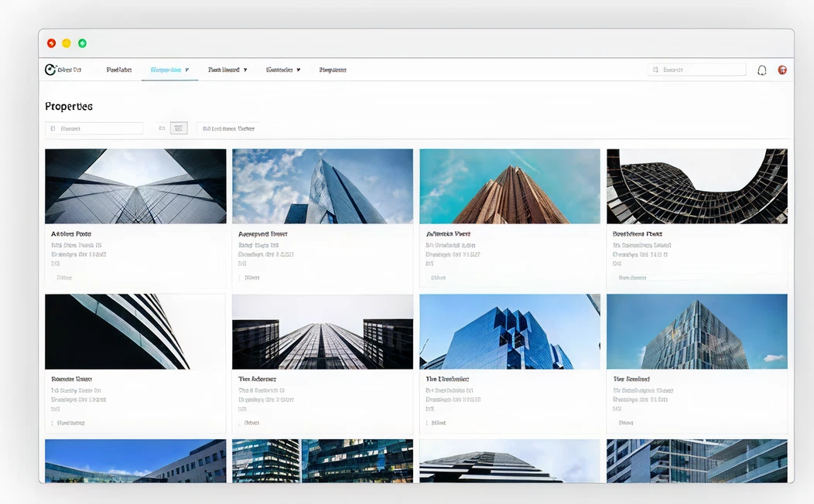Open the title link of the curved building card
Image resolution: width=814 pixels, height=504 pixels.
(637, 233)
